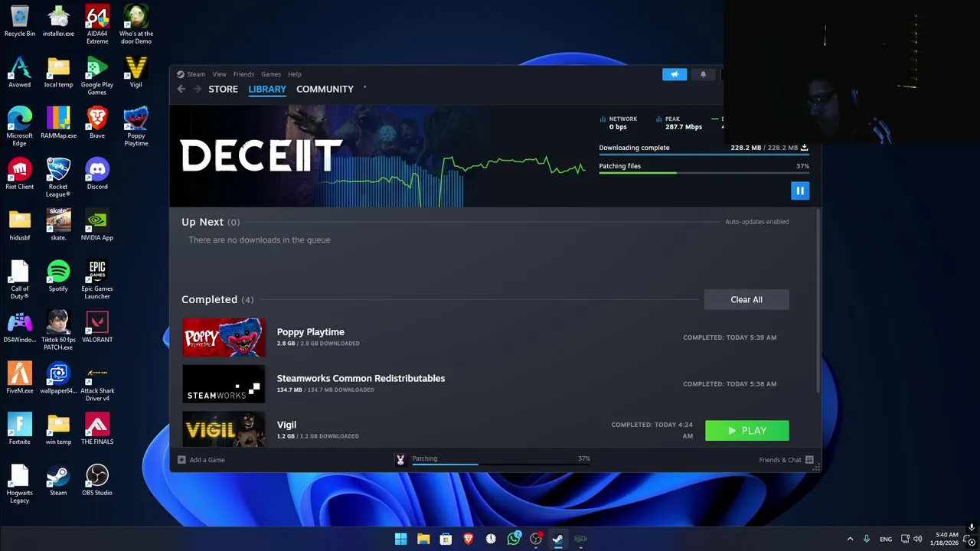Select the Vigil title in Completed
Viewport: 980px width, 551px height.
click(286, 425)
